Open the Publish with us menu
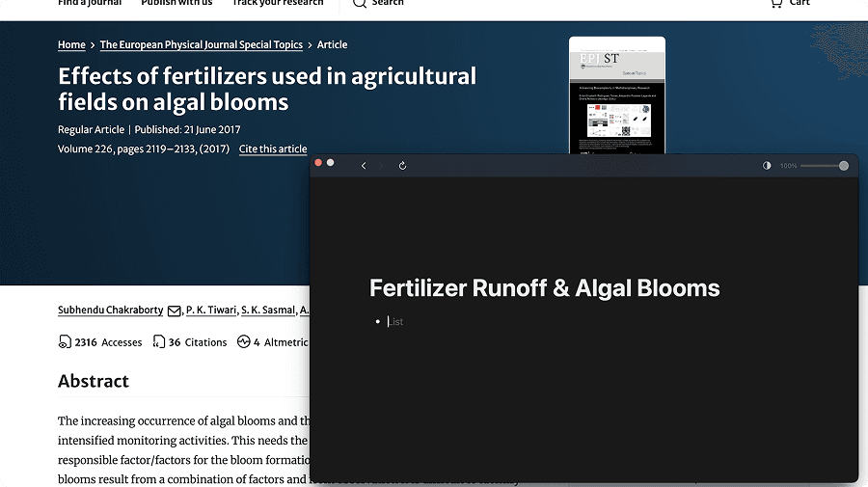The height and width of the screenshot is (487, 868). [x=176, y=3]
